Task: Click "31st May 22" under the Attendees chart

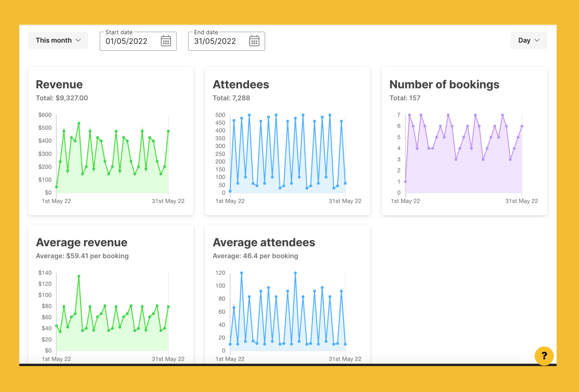Action: click(345, 201)
